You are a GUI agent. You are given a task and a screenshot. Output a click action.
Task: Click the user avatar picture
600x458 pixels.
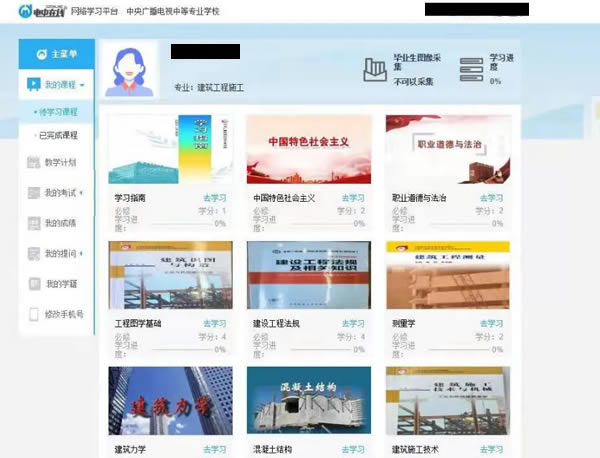pos(130,71)
